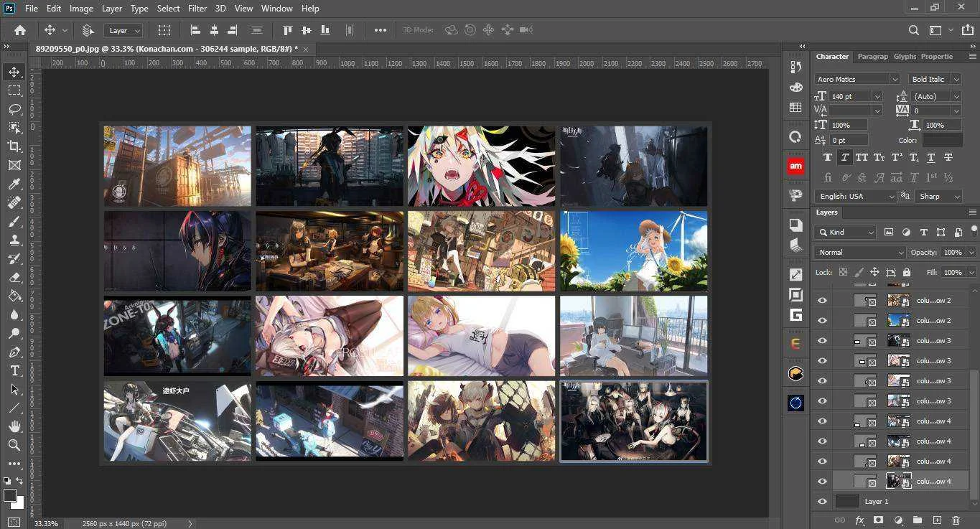Select the Frame tool
This screenshot has height=529, width=980.
14,165
